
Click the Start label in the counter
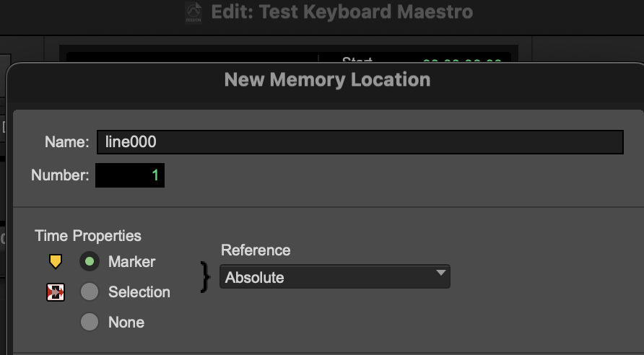[x=357, y=61]
